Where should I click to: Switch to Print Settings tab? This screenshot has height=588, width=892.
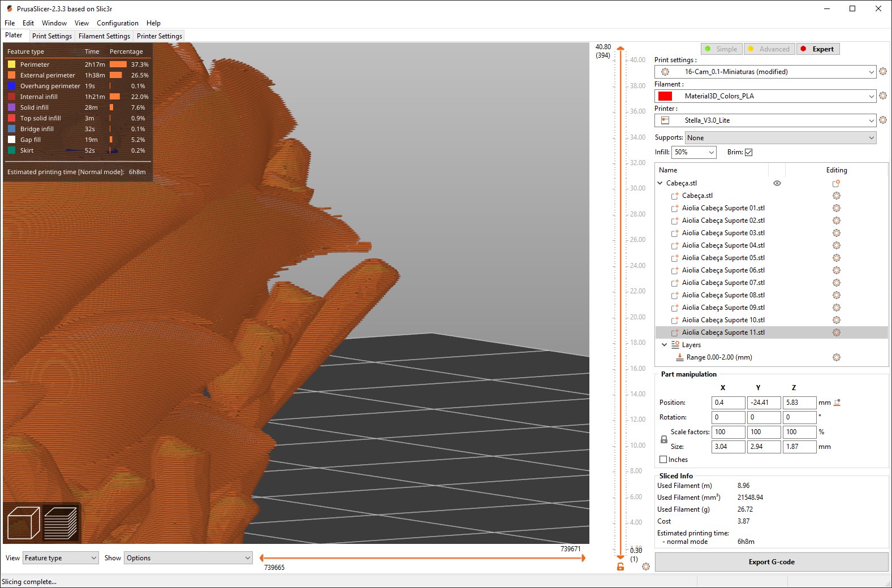[x=52, y=36]
